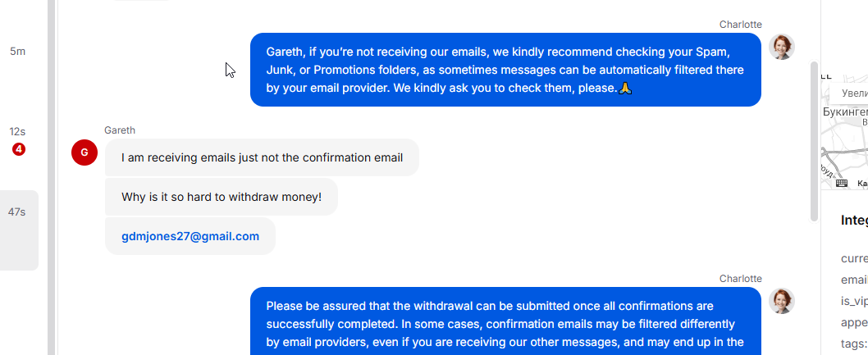Select the chat list entry marked 5m
This screenshot has height=355, width=868.
pyautogui.click(x=17, y=51)
